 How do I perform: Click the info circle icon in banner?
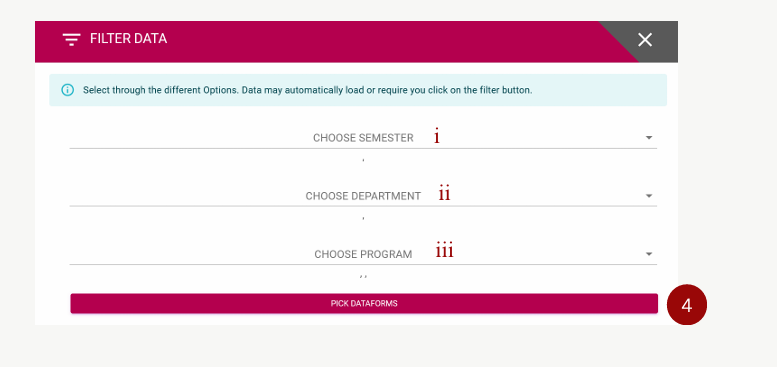click(x=67, y=90)
